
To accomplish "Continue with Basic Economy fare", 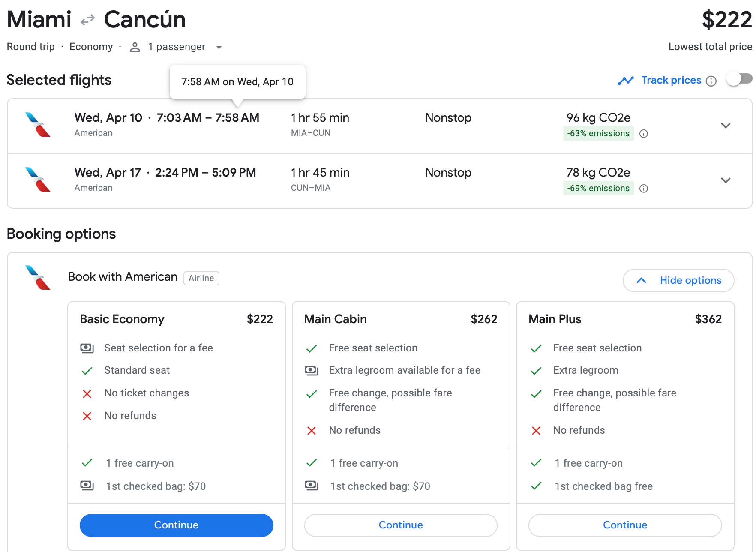I will point(176,525).
